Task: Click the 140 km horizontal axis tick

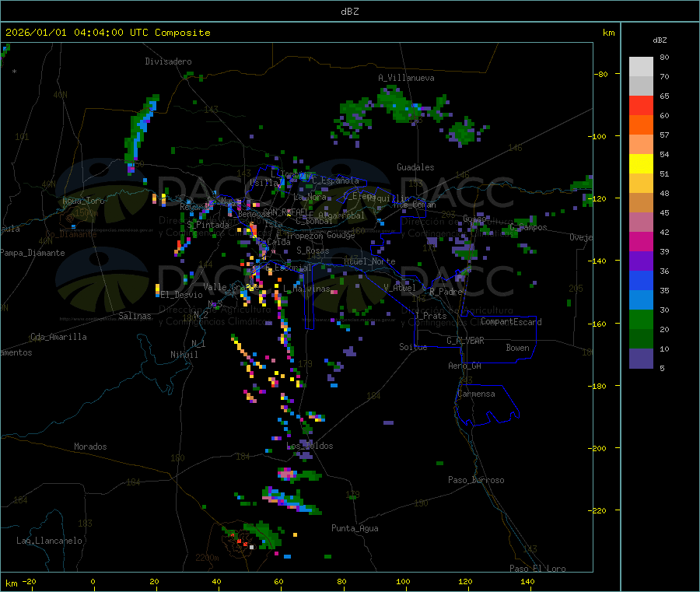Action: tap(527, 581)
